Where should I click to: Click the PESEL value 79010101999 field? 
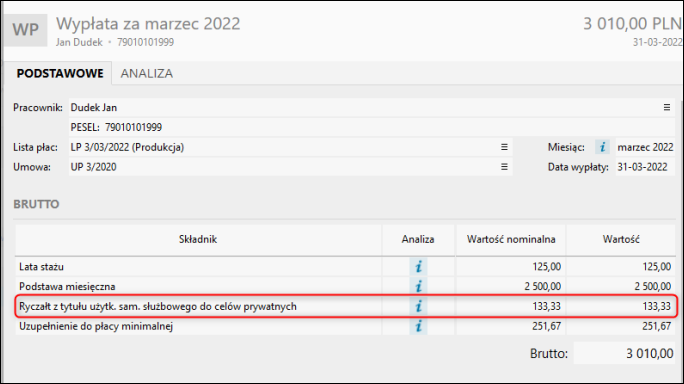[x=372, y=127]
